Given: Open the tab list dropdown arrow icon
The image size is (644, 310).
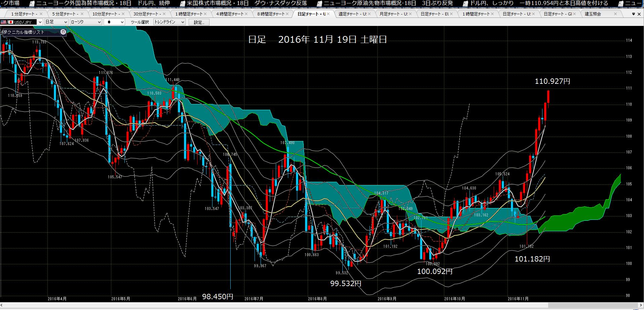Looking at the screenshot, I should pyautogui.click(x=634, y=14).
